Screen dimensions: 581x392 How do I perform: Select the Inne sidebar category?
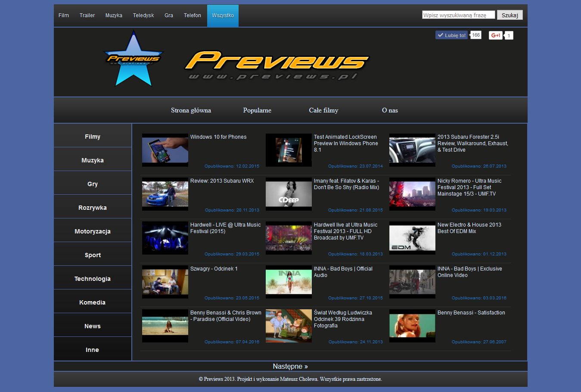point(93,349)
